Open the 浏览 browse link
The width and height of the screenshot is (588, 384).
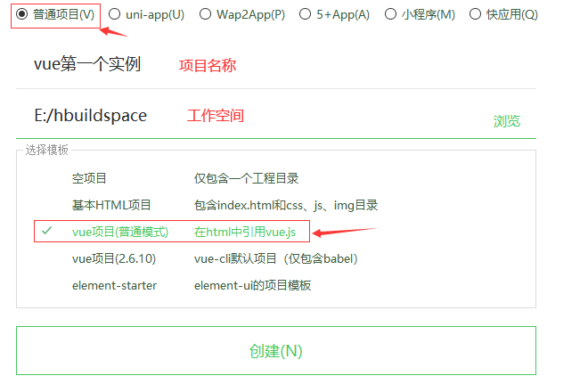(x=507, y=121)
